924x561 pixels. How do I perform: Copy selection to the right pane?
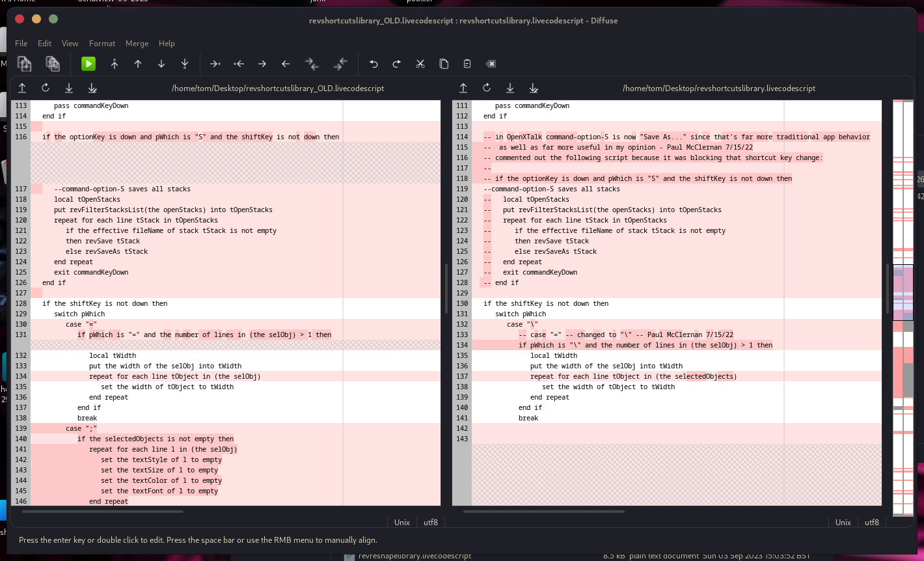[x=215, y=63]
